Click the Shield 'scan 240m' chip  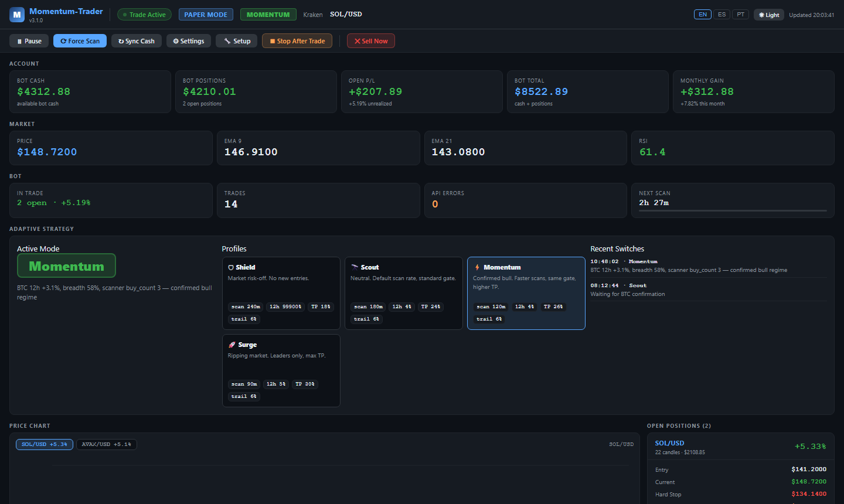[246, 307]
